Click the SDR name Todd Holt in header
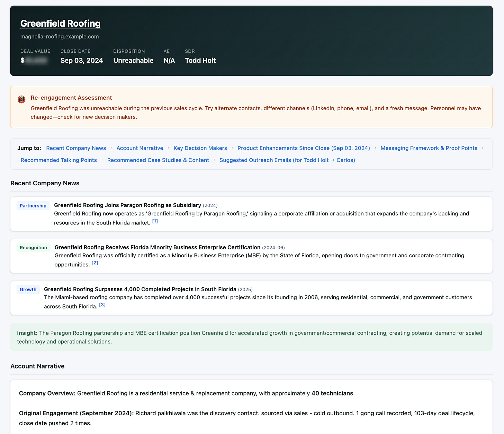The width and height of the screenshot is (504, 434). coord(200,61)
